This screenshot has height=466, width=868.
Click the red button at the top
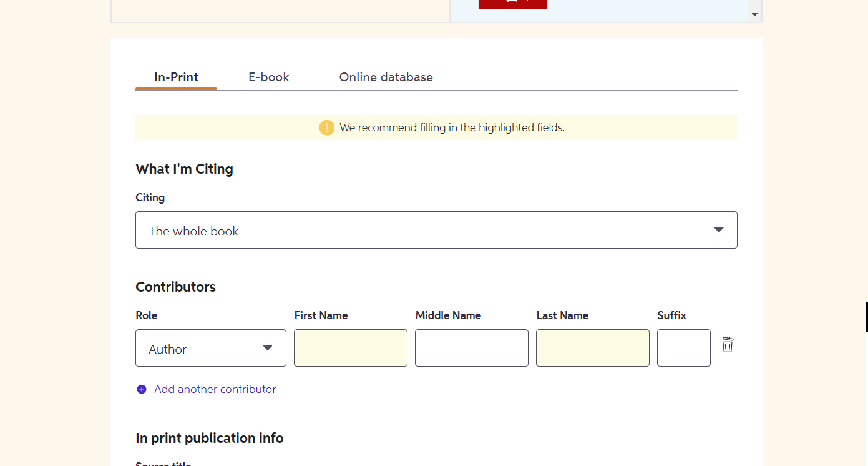tap(513, 4)
